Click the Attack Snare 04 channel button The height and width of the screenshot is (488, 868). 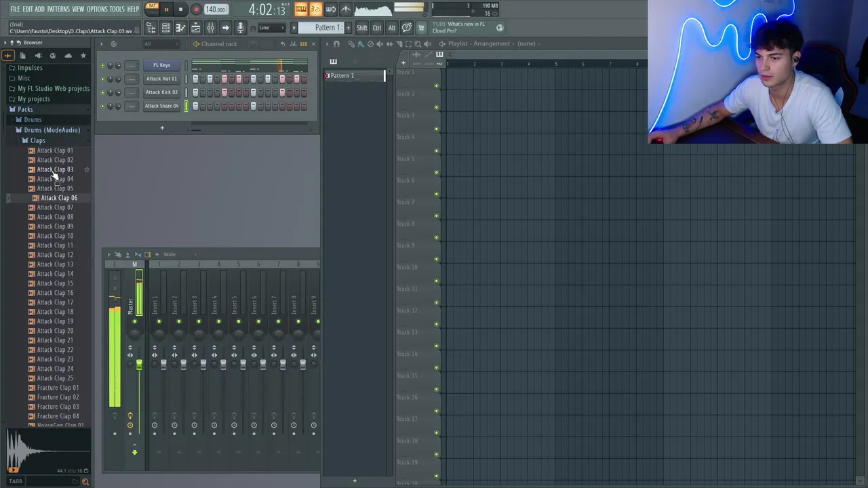click(161, 106)
